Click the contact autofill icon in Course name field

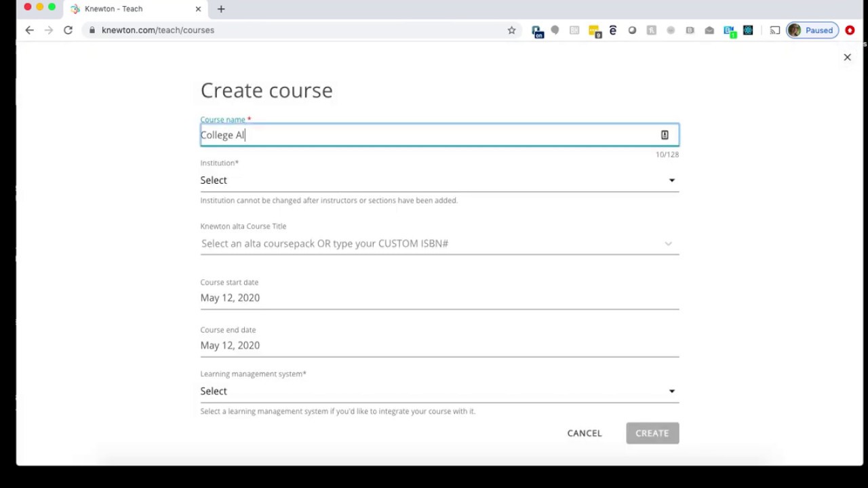click(x=665, y=135)
